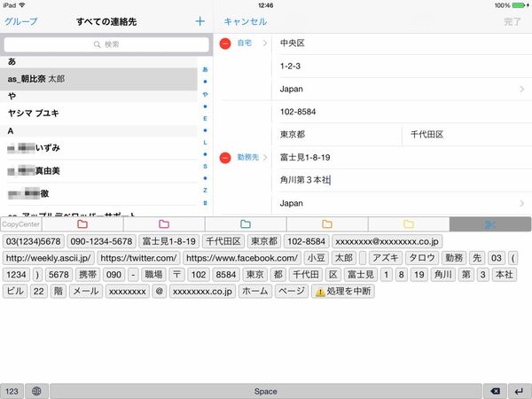Insert the 8584 snippet
The image size is (532, 399).
click(226, 275)
